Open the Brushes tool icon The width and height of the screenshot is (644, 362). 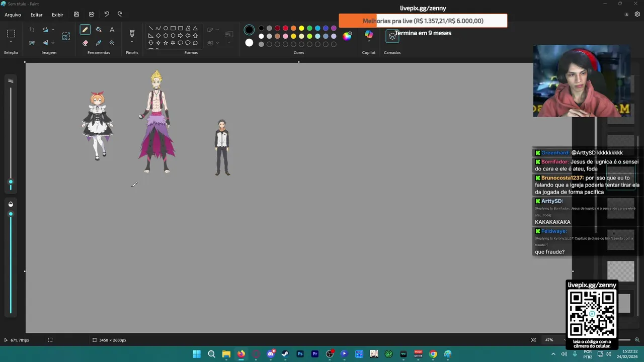coord(132,33)
